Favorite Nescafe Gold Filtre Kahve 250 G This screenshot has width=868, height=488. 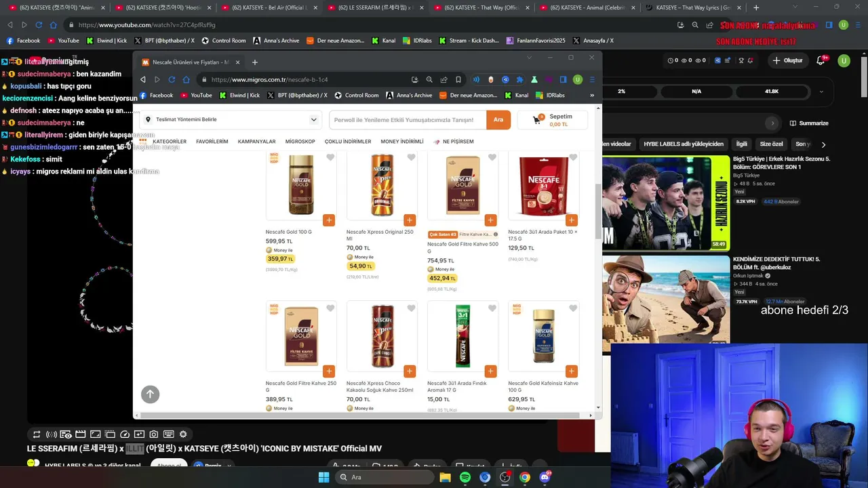coord(330,308)
